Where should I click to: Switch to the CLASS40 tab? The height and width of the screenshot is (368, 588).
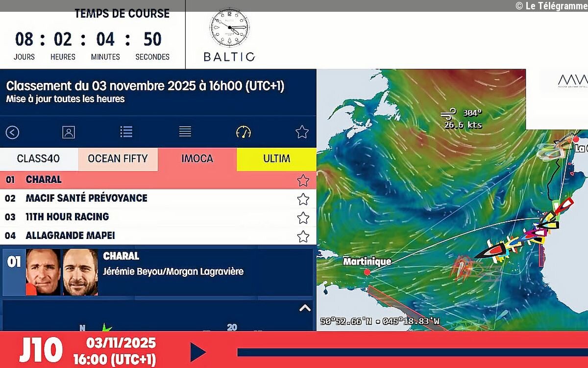pyautogui.click(x=38, y=159)
